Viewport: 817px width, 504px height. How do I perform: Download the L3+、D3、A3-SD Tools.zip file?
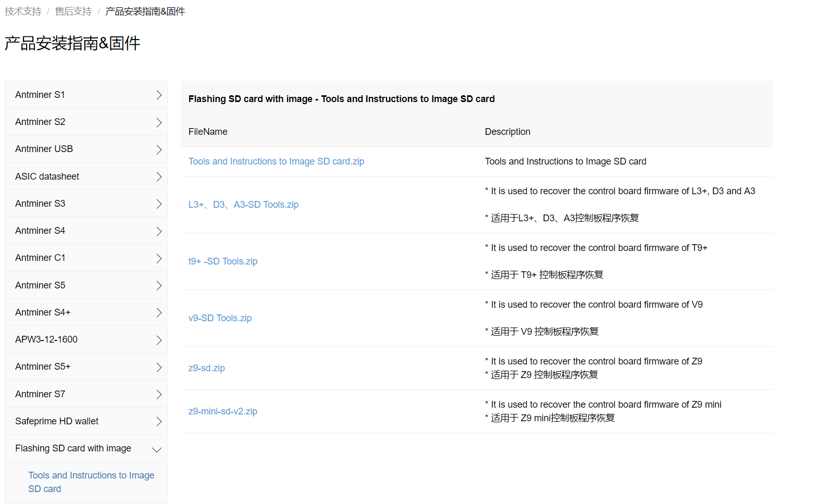pyautogui.click(x=243, y=204)
